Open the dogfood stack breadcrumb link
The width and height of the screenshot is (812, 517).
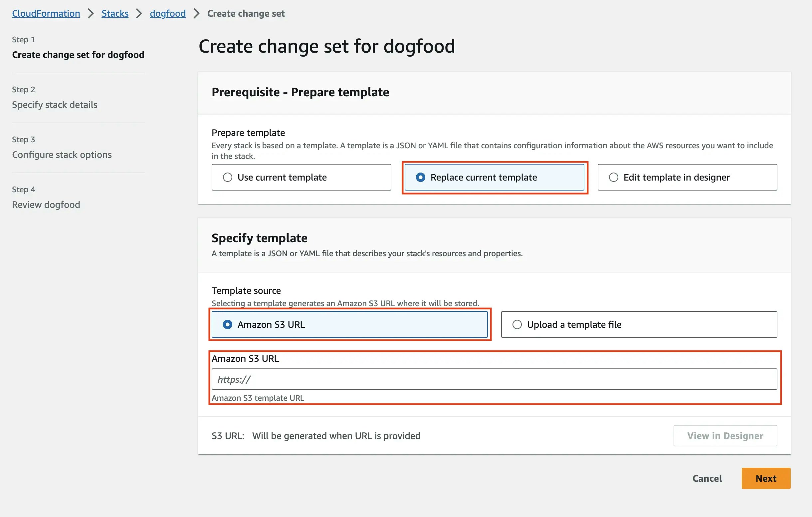point(168,14)
